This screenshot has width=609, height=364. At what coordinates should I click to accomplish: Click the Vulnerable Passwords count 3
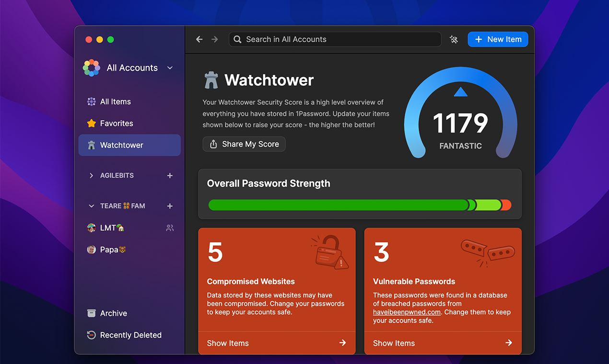381,252
